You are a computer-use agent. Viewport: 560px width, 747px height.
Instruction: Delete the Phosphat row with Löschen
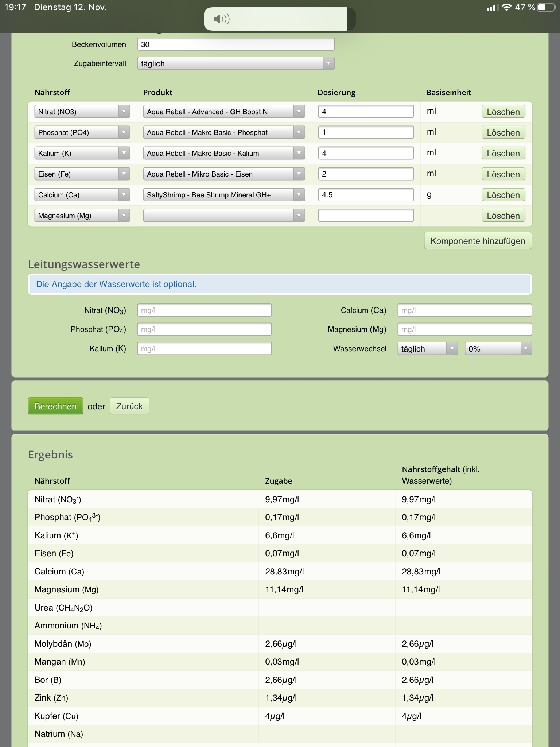click(x=503, y=133)
